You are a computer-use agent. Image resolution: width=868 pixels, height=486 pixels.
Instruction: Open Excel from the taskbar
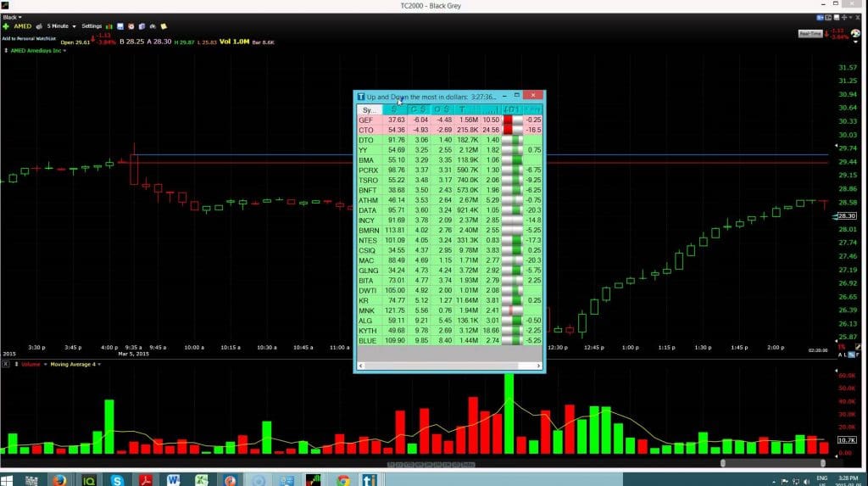(202, 480)
